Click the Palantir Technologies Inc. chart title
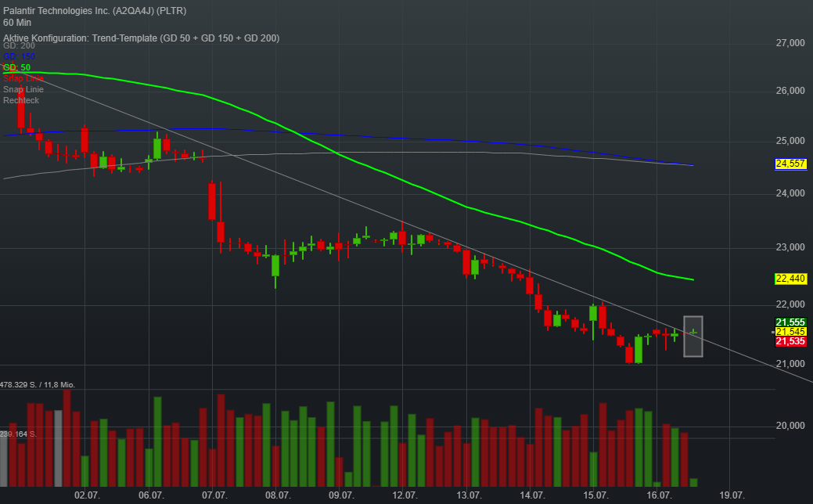Screen dimensions: 813x504 coord(95,10)
